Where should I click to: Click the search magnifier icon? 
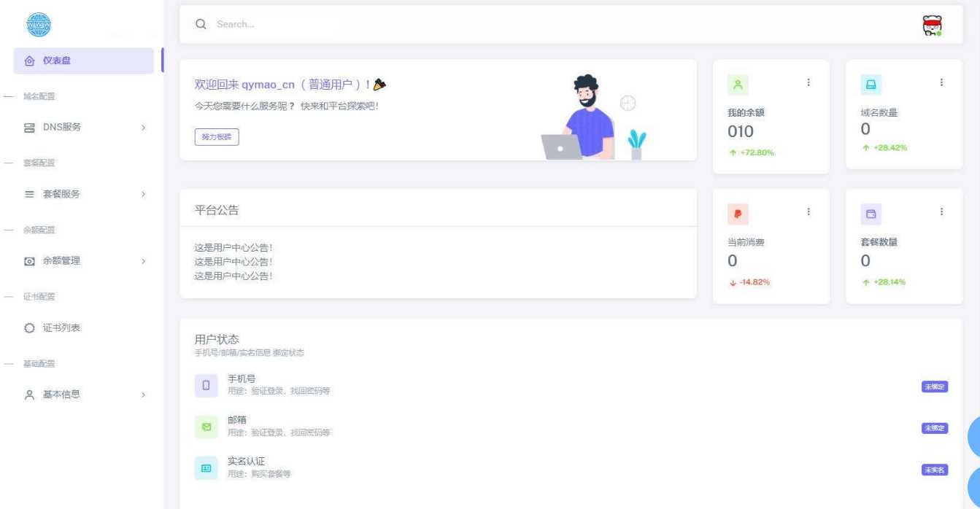201,24
